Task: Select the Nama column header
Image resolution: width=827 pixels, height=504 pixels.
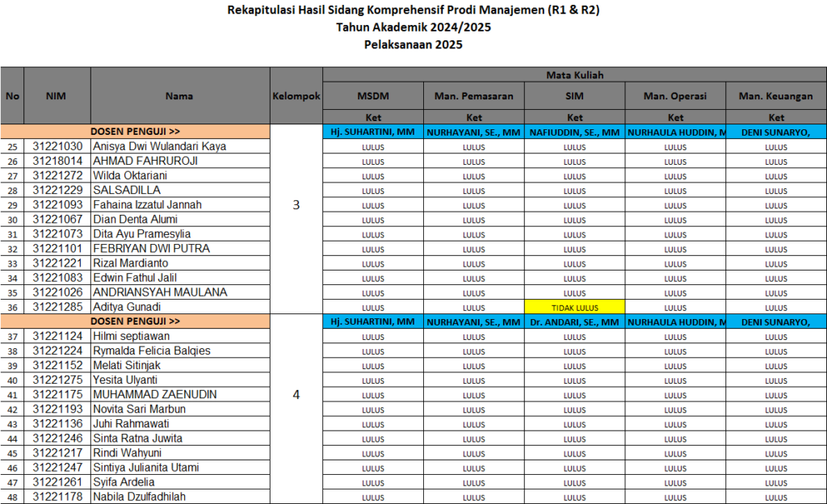Action: (x=180, y=96)
